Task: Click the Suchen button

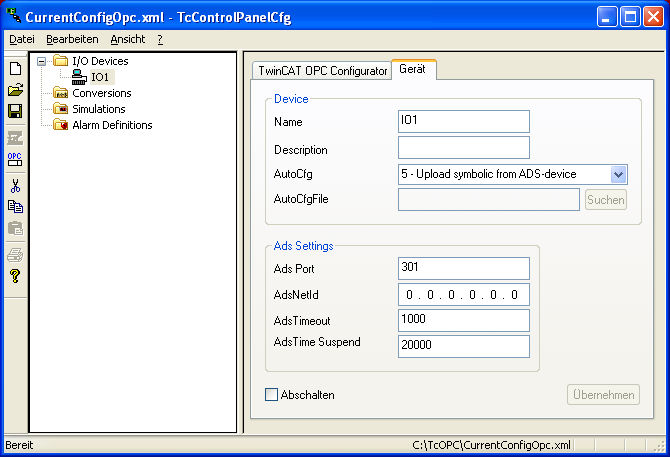Action: (x=605, y=199)
